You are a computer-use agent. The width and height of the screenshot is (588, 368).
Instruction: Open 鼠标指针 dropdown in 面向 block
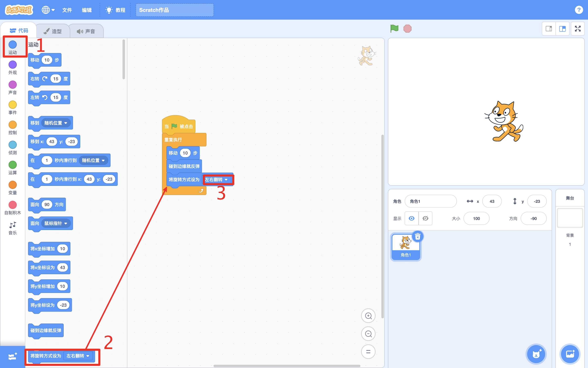click(x=56, y=223)
